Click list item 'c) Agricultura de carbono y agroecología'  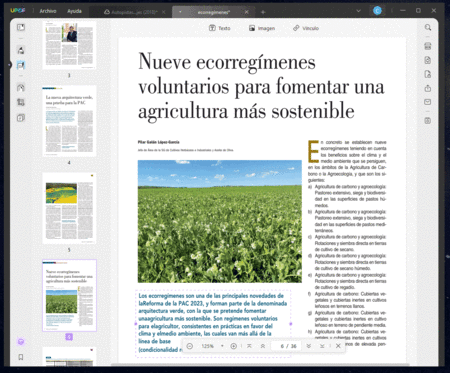click(x=347, y=243)
